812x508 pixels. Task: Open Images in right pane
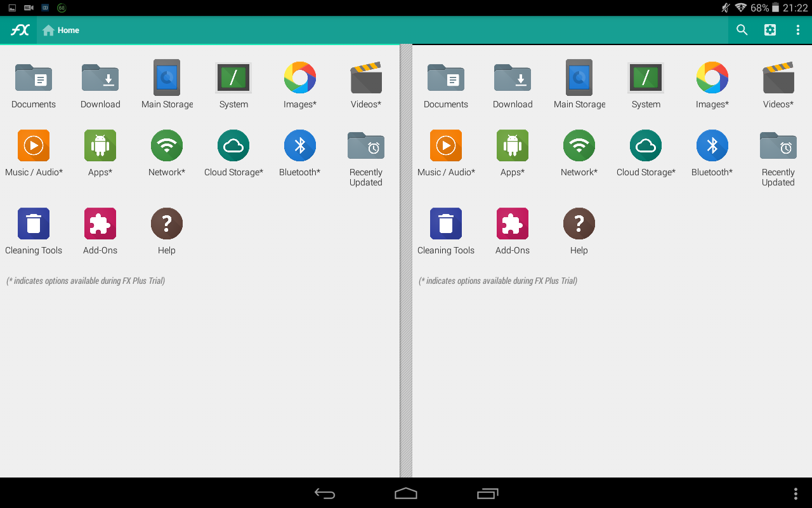(x=712, y=86)
